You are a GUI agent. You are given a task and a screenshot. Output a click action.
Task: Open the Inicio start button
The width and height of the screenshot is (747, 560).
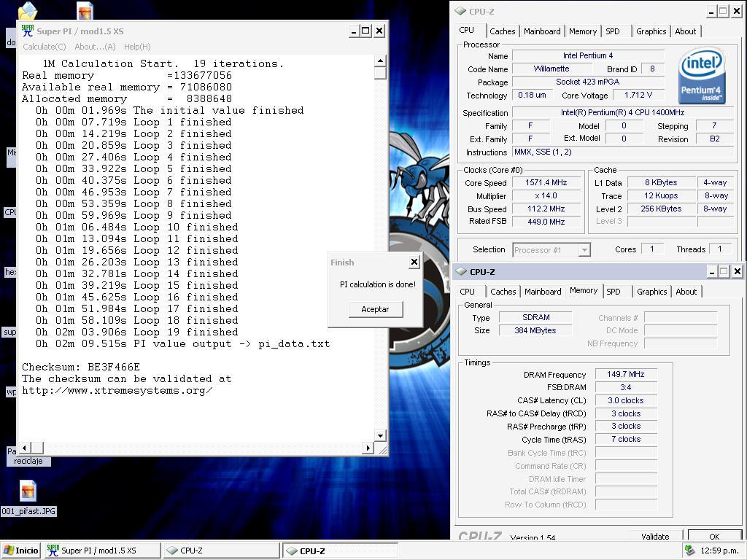click(21, 551)
